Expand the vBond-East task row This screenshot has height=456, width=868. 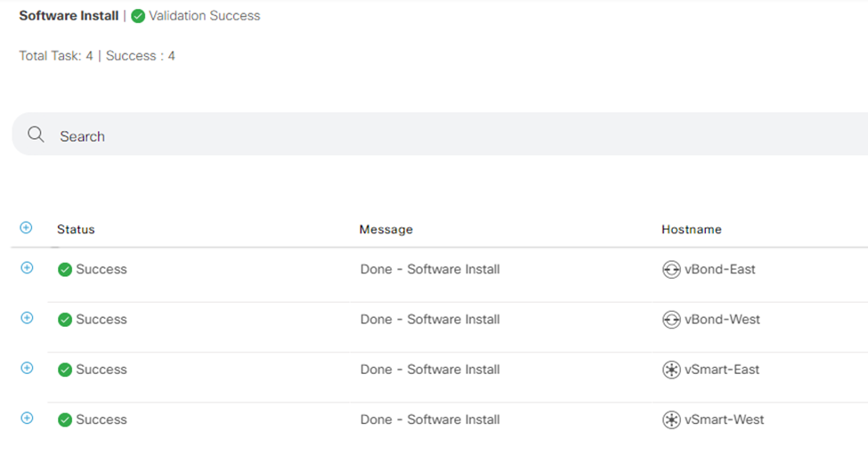(27, 267)
